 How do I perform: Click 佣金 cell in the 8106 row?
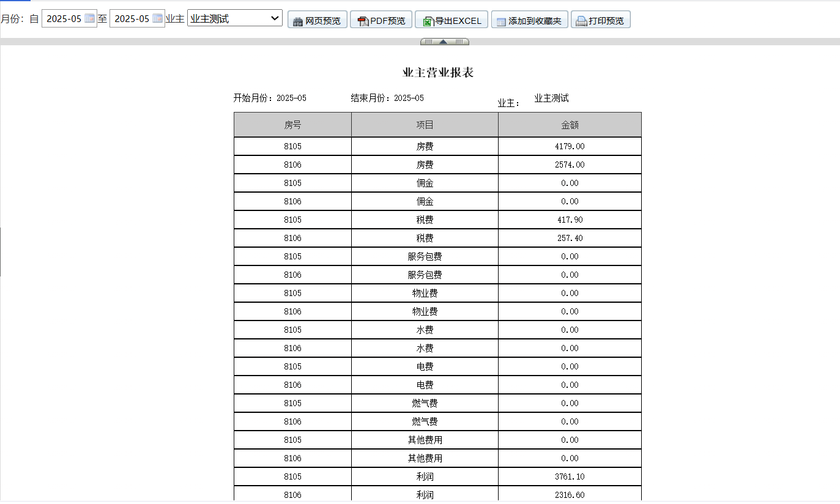pos(425,201)
